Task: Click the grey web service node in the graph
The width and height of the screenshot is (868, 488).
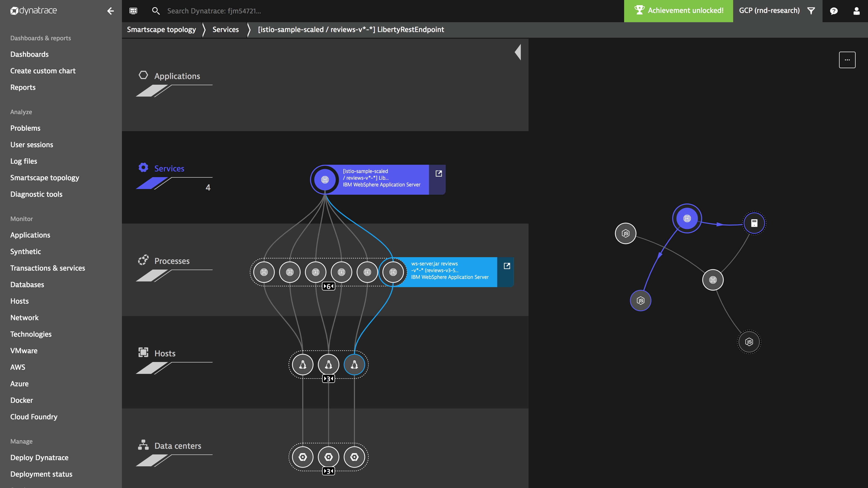Action: coord(713,280)
